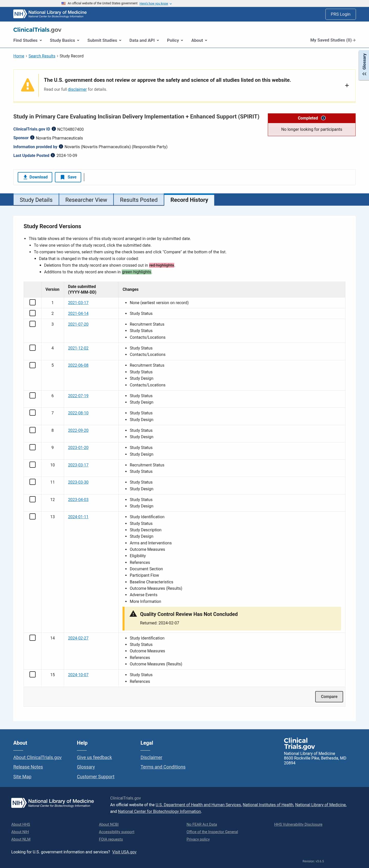View the version submitted 2024-01-11
The width and height of the screenshot is (369, 868).
coord(78,516)
